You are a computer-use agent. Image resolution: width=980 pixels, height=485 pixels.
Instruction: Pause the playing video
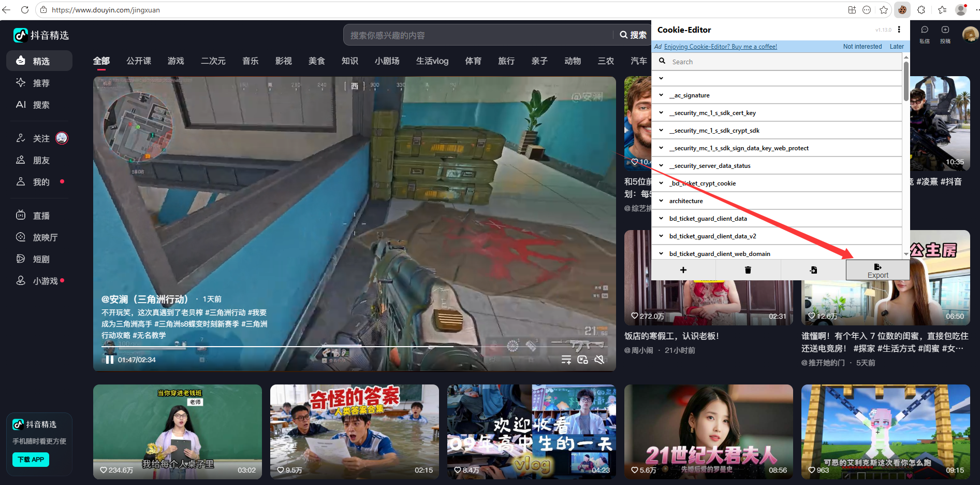click(109, 360)
